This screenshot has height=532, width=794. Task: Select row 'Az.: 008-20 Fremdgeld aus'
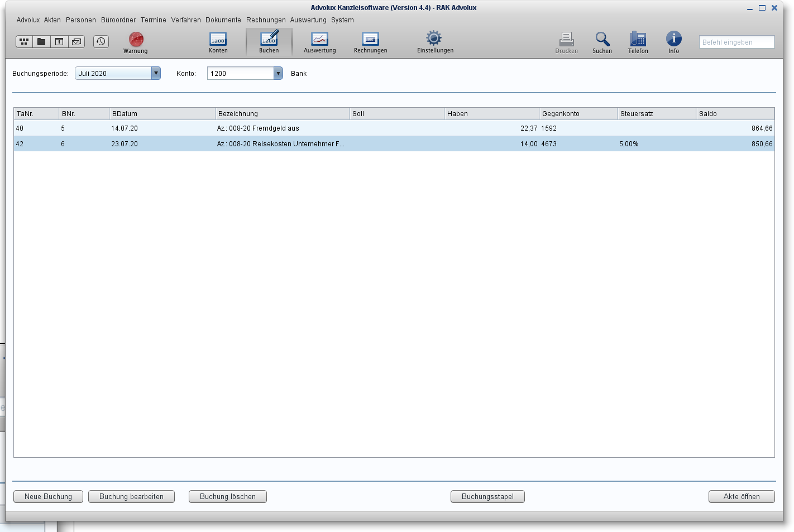[394, 128]
